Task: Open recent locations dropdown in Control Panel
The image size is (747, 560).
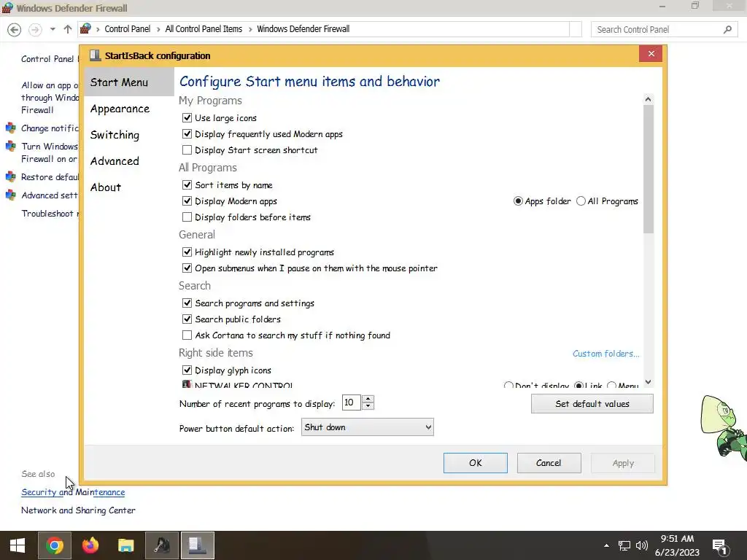Action: pyautogui.click(x=53, y=29)
